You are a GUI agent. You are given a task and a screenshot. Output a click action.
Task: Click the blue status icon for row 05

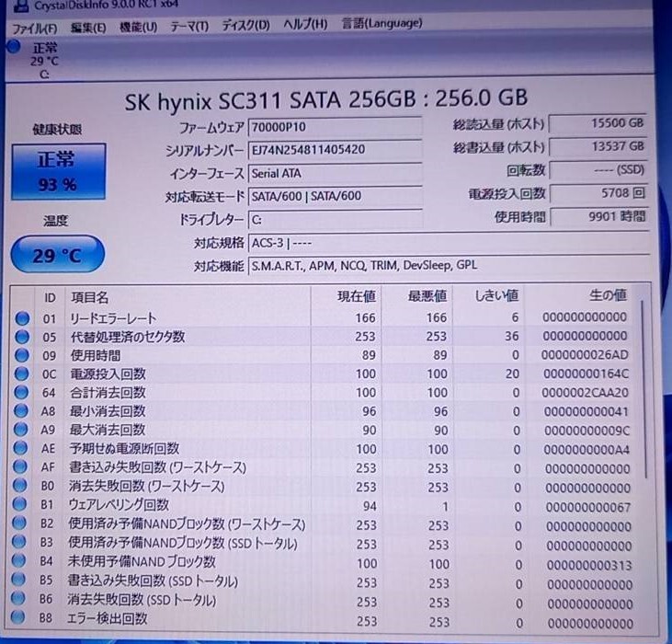22,337
